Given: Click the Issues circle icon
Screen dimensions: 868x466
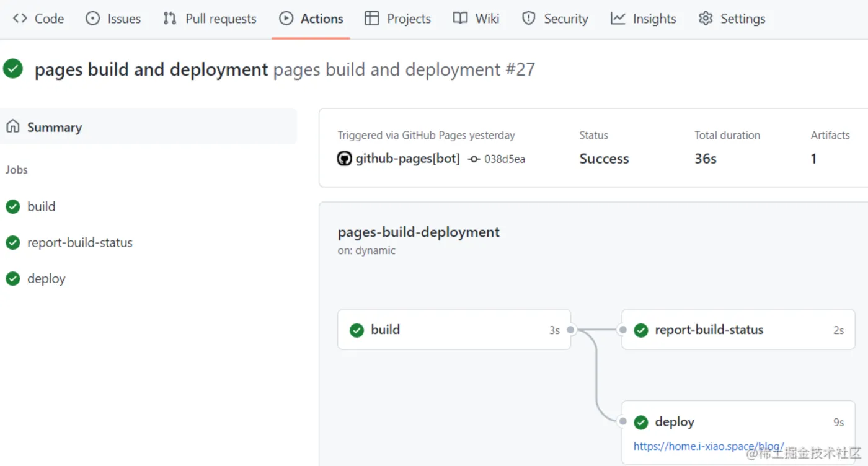Looking at the screenshot, I should tap(92, 19).
